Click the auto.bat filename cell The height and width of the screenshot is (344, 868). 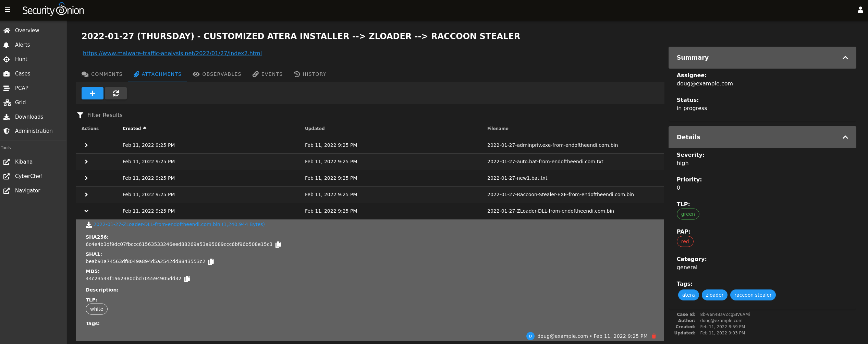point(545,162)
